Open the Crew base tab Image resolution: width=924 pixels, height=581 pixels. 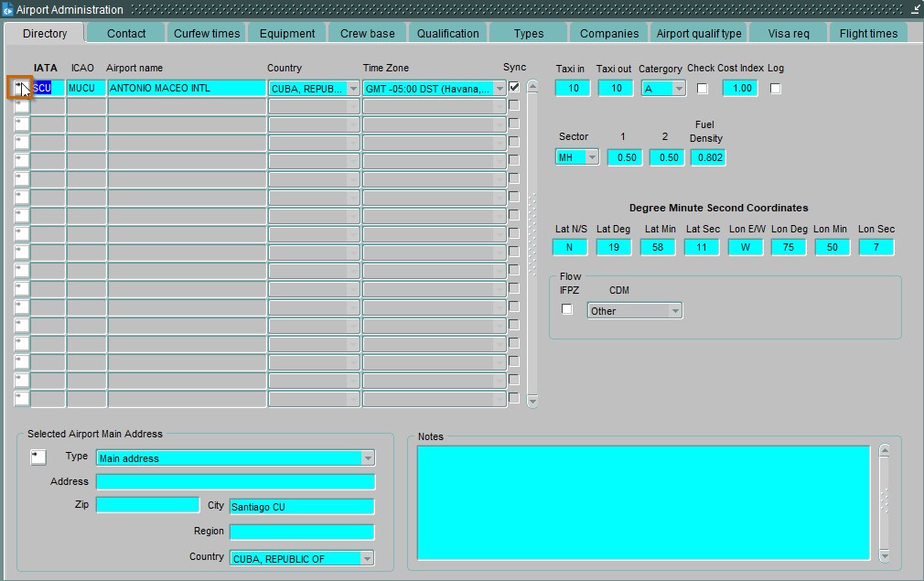[368, 33]
